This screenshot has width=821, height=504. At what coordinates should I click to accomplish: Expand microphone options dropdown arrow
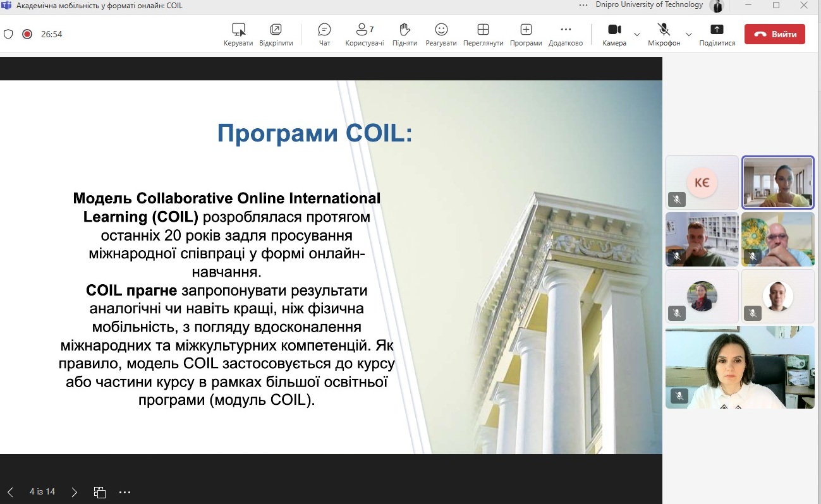pyautogui.click(x=689, y=34)
